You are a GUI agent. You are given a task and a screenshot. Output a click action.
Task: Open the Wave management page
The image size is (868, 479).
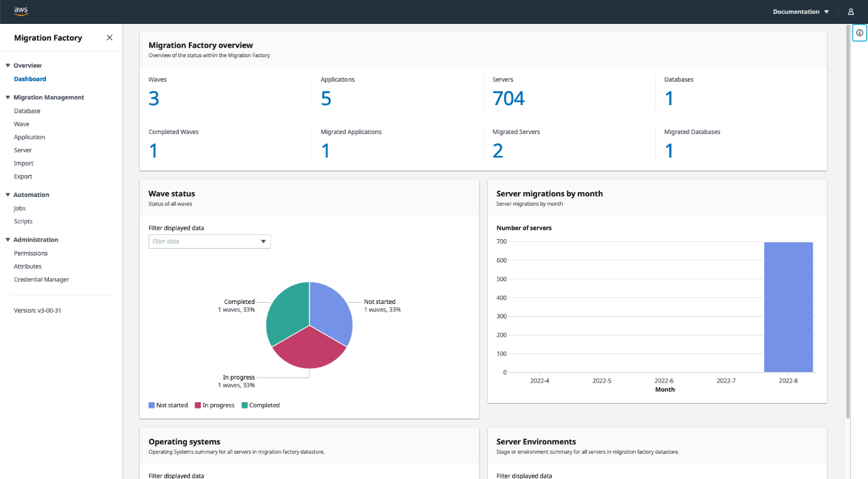pyautogui.click(x=21, y=123)
